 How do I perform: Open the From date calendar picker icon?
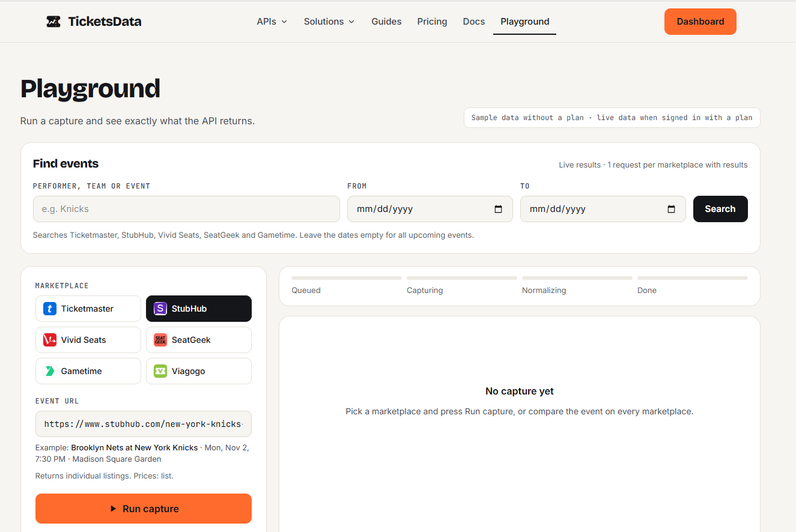(498, 209)
